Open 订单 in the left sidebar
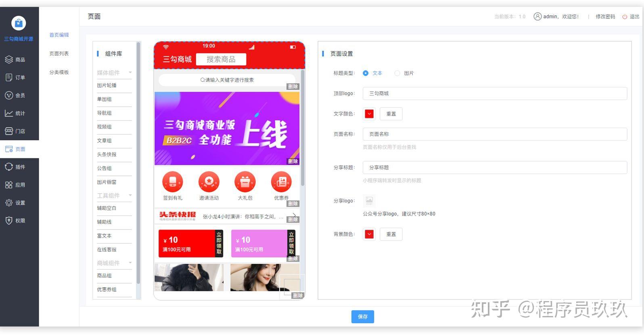 click(19, 77)
